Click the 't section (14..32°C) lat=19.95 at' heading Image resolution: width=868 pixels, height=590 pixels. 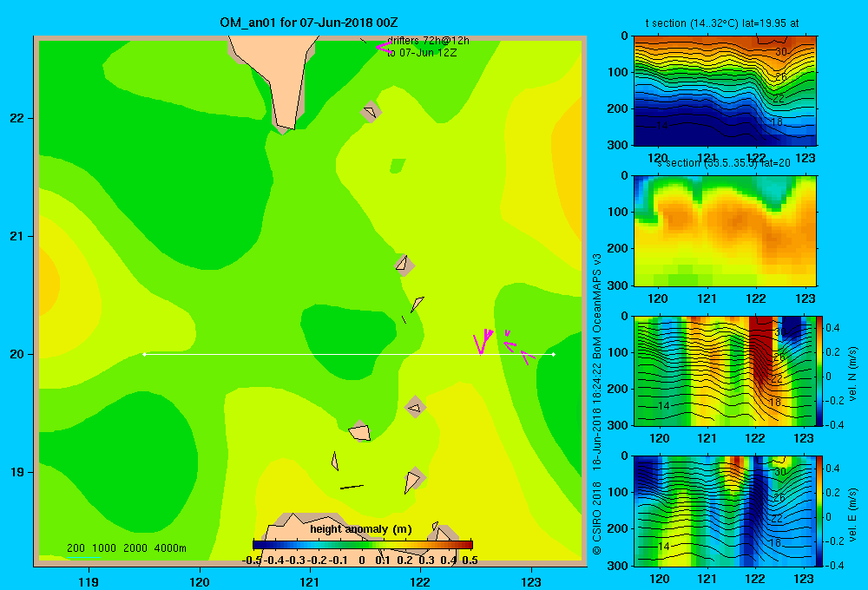pyautogui.click(x=722, y=23)
